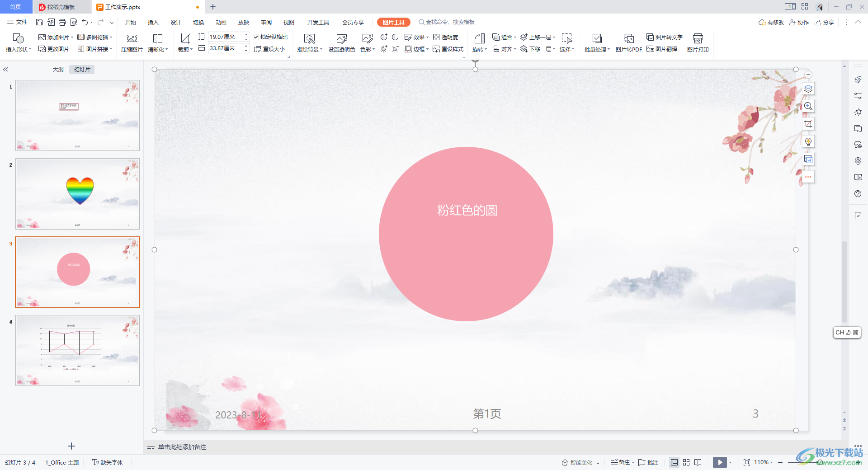Rotate picture using the clockwise rotate icon
Screen dimensions: 868x470
pos(384,37)
